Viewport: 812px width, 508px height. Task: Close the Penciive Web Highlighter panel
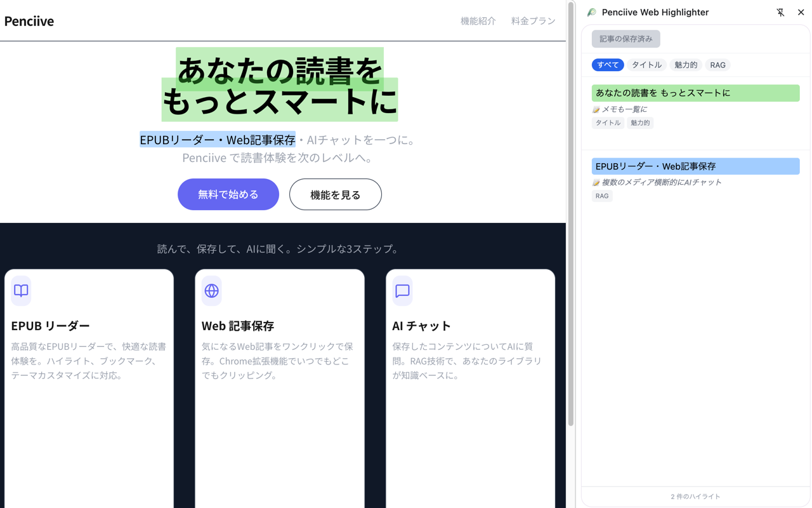pyautogui.click(x=801, y=12)
